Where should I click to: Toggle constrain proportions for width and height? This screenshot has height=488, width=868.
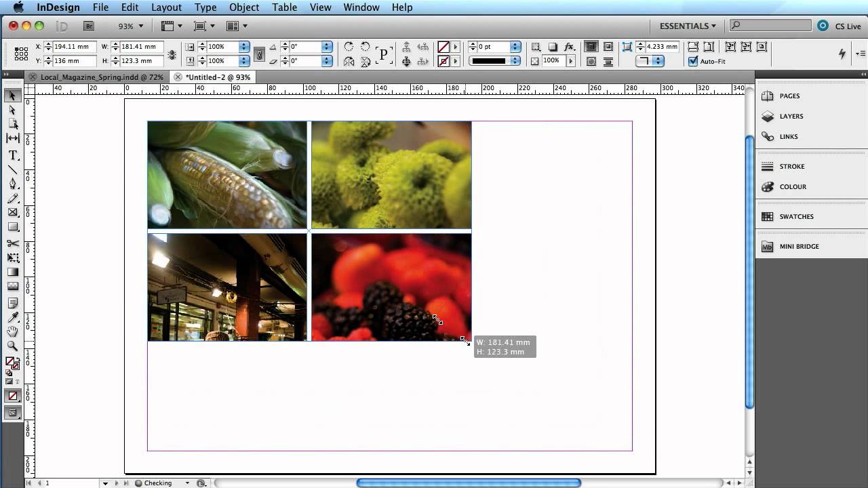tap(172, 54)
